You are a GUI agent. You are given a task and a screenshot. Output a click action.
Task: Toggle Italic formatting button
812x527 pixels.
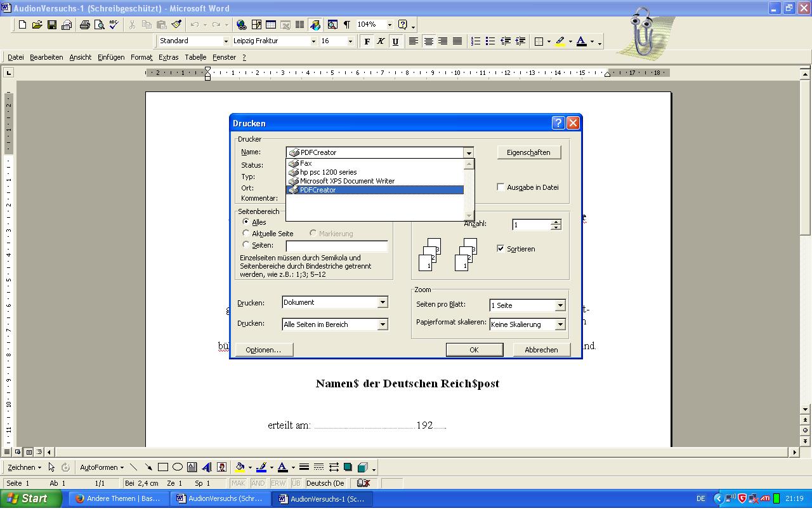pyautogui.click(x=381, y=41)
